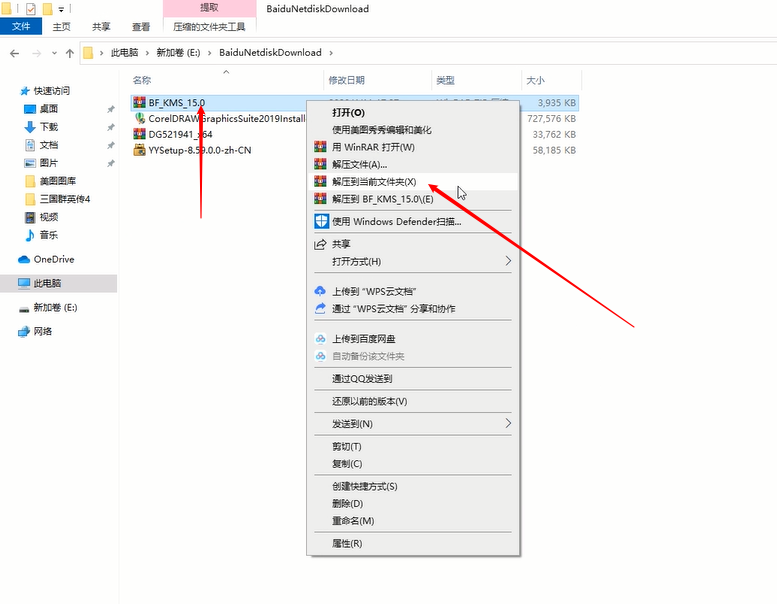Open the 音乐 music note icon
Image resolution: width=777 pixels, height=604 pixels.
[30, 235]
